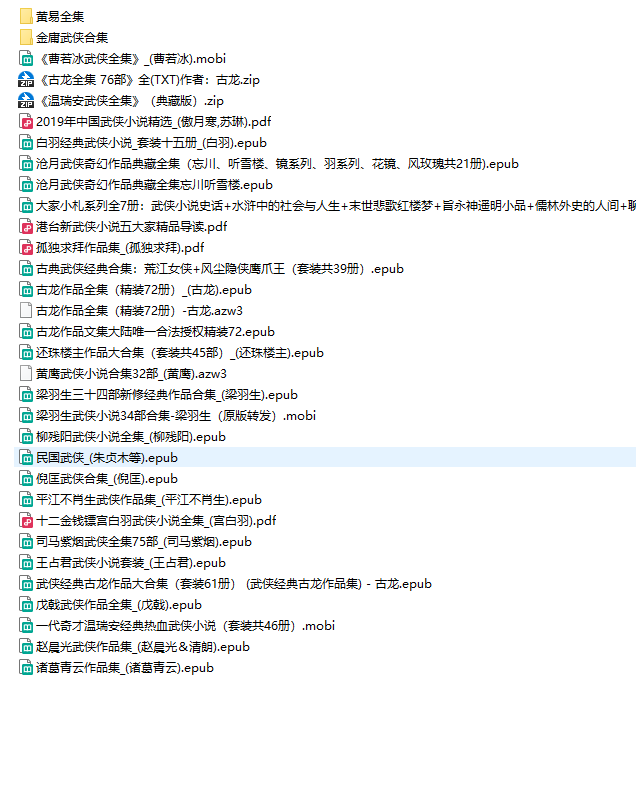Click the epub icon for 白羽经典武侠小说
This screenshot has height=808, width=636.
pos(26,142)
